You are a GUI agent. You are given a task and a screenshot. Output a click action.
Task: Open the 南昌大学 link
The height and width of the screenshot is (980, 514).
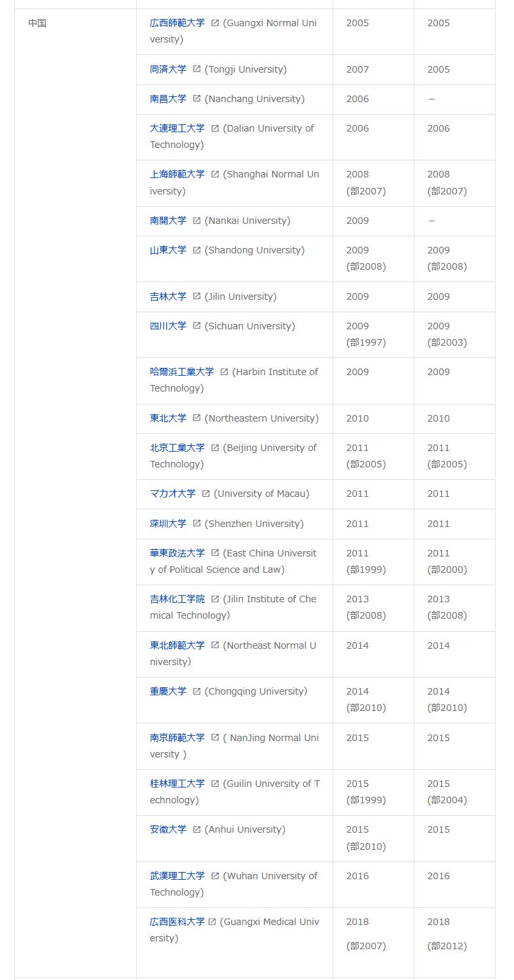click(x=168, y=99)
